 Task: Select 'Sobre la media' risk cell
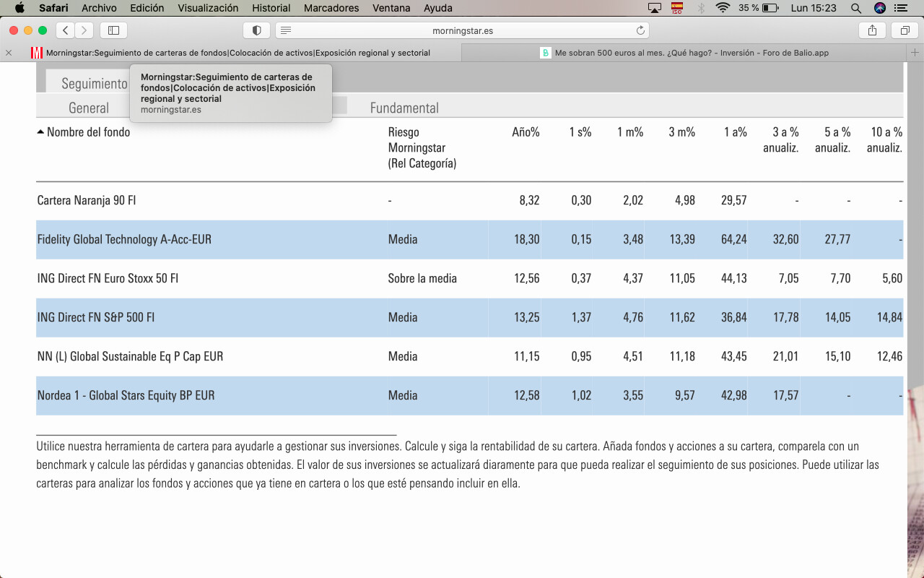coord(422,278)
